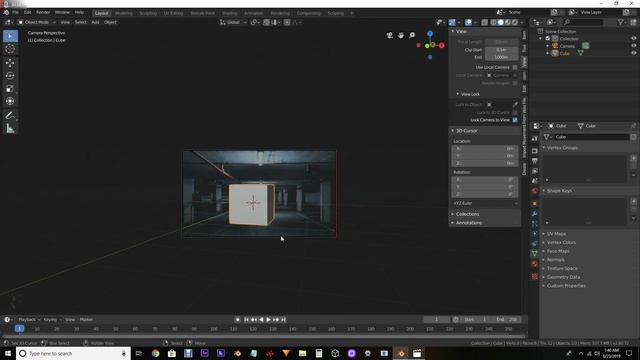640x360 pixels.
Task: Select the Rotate tool
Action: pyautogui.click(x=10, y=76)
